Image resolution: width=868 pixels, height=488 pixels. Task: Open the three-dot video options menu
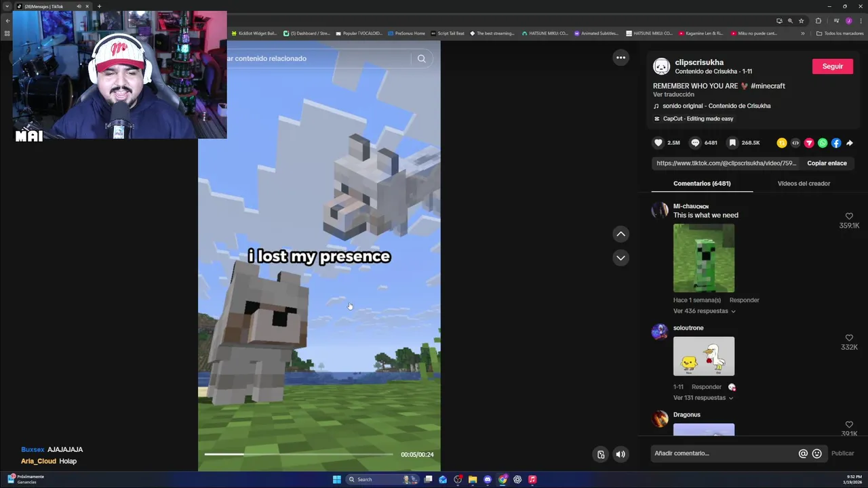point(620,58)
